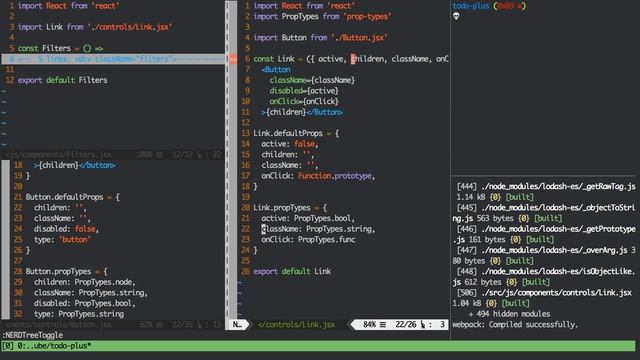Click the </controls/Link.jsx status line filename
The image size is (640, 360).
[x=296, y=324]
